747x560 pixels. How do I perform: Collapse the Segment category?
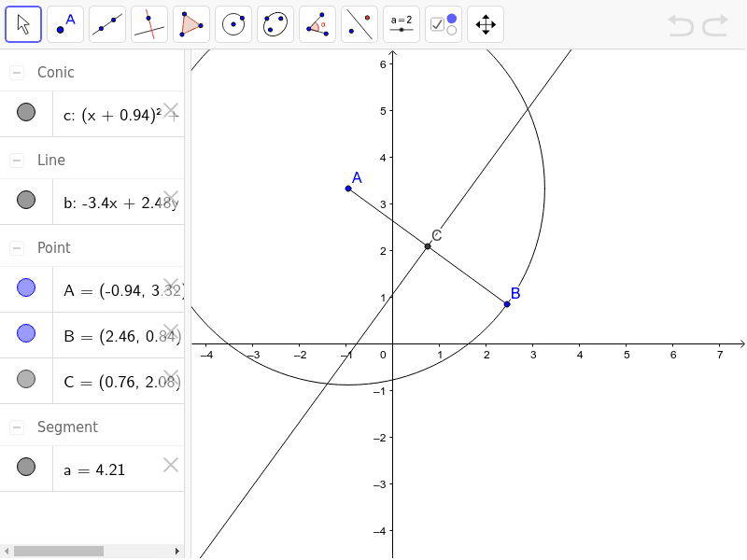[x=17, y=427]
